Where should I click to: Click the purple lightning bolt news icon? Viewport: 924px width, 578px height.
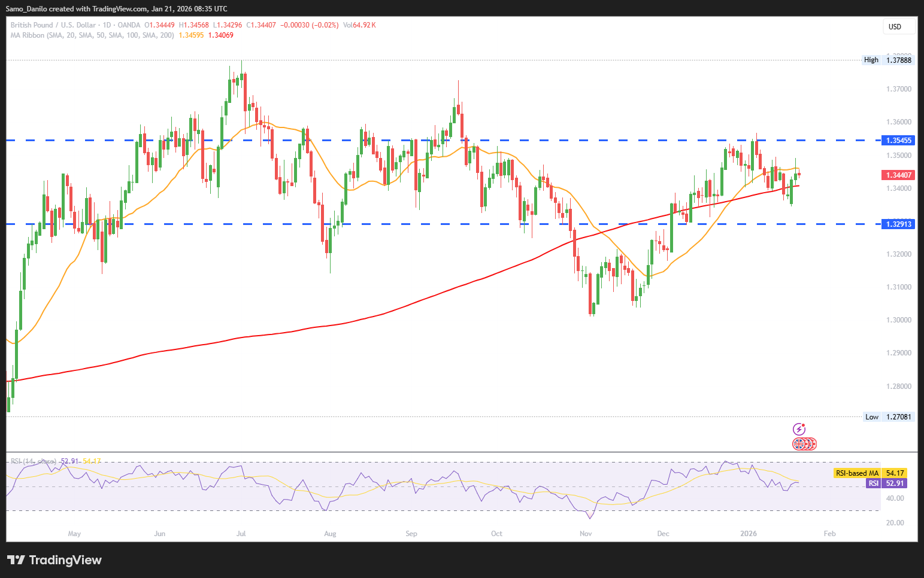(x=799, y=429)
